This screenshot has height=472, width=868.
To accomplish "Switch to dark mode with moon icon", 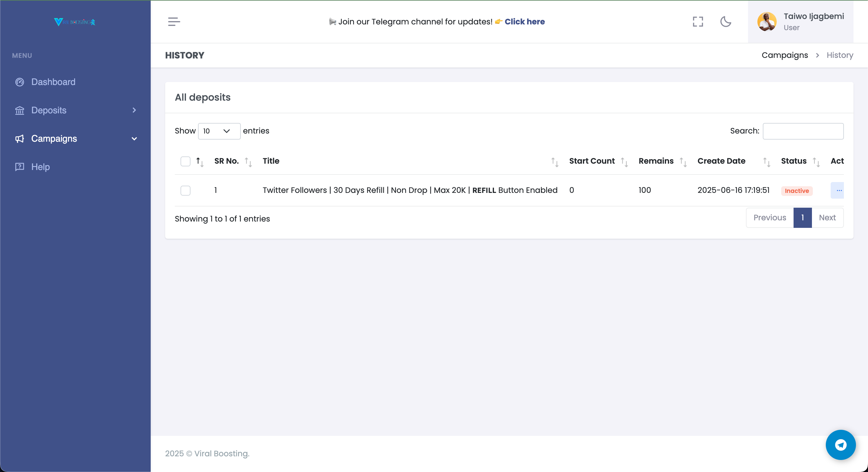I will pyautogui.click(x=725, y=22).
